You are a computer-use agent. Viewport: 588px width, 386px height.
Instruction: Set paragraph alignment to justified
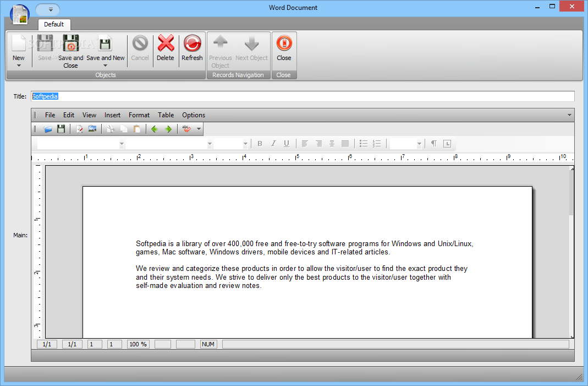pyautogui.click(x=345, y=143)
